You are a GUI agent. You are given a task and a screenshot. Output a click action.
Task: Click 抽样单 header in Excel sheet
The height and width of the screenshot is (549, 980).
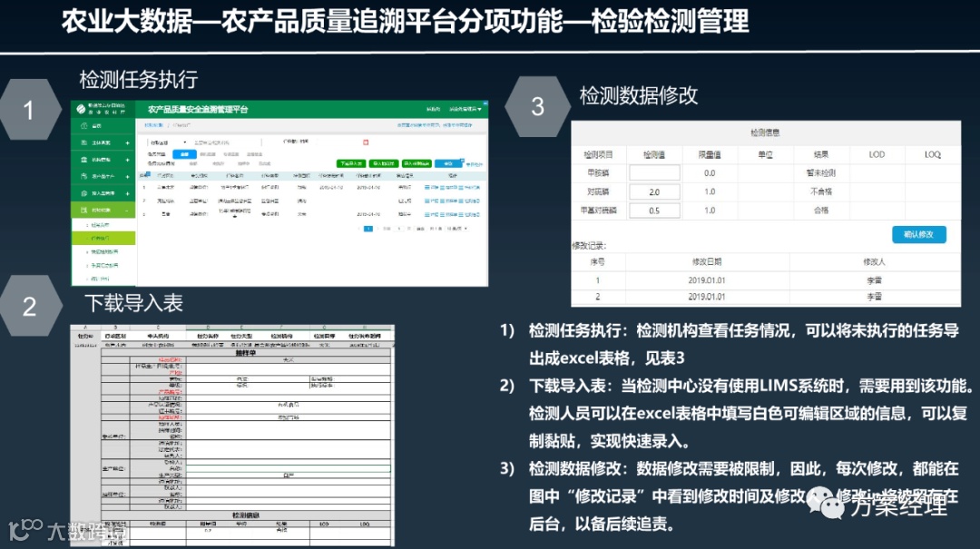(x=246, y=353)
